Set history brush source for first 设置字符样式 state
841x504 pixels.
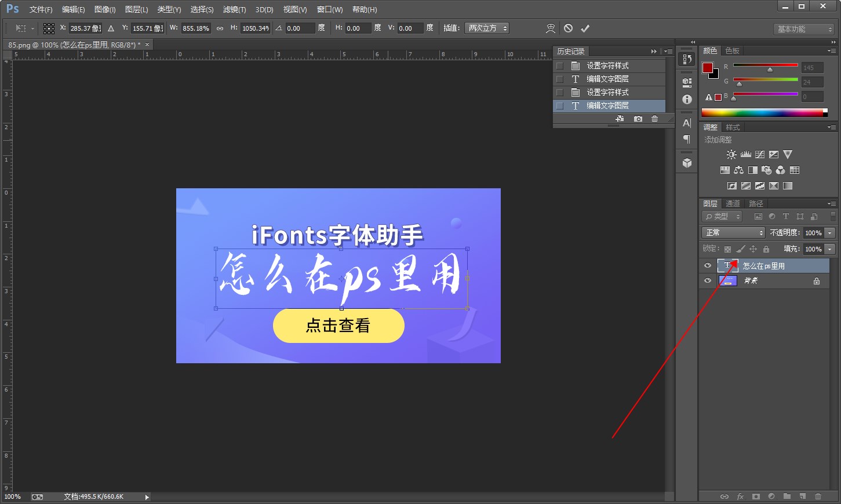tap(560, 65)
